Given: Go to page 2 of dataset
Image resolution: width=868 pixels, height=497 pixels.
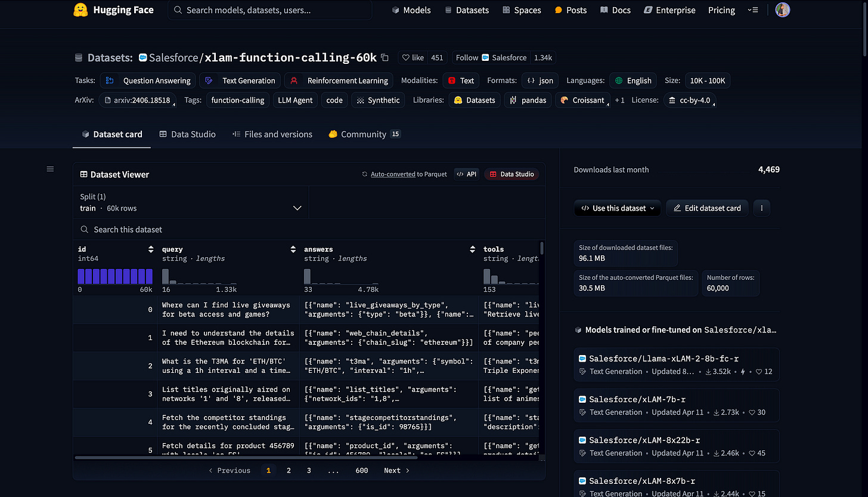Looking at the screenshot, I should point(289,470).
